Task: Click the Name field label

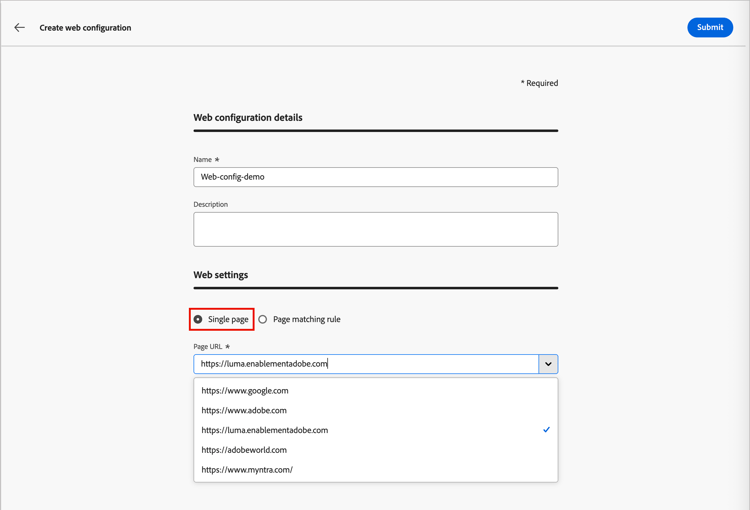Action: [x=203, y=160]
